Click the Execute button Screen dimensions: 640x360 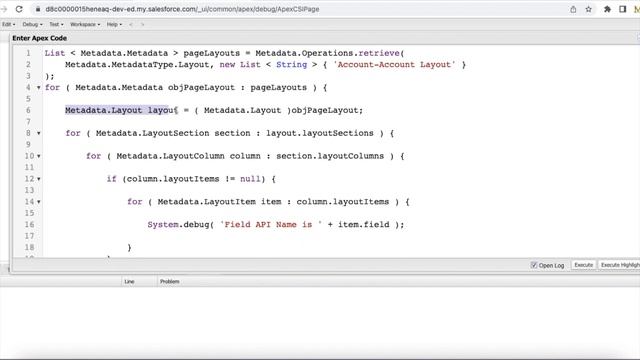click(583, 265)
